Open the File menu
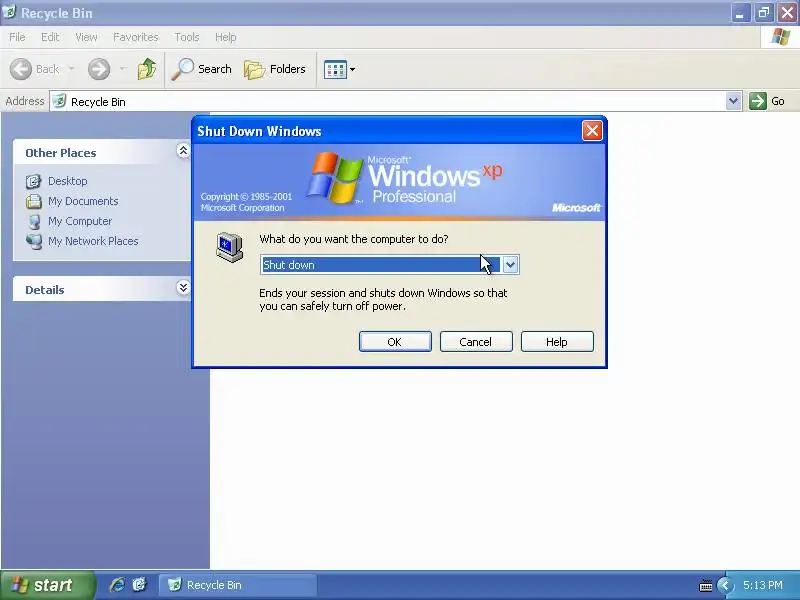 [17, 37]
